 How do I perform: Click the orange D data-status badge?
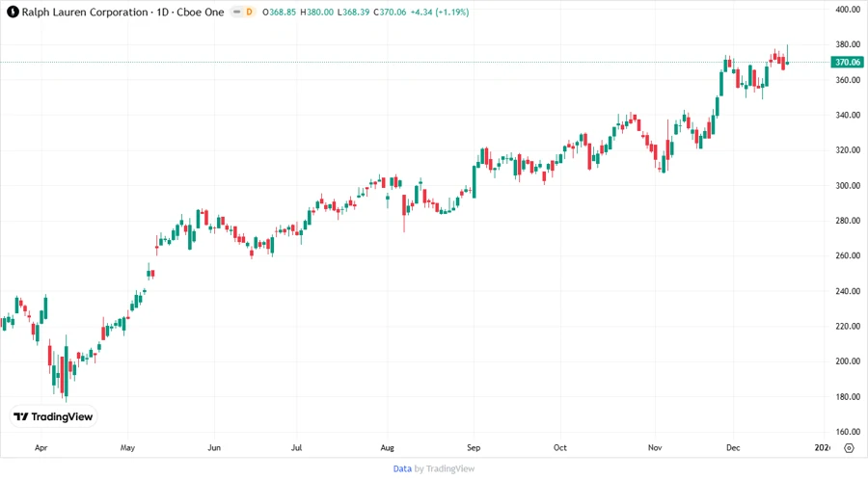(x=249, y=13)
